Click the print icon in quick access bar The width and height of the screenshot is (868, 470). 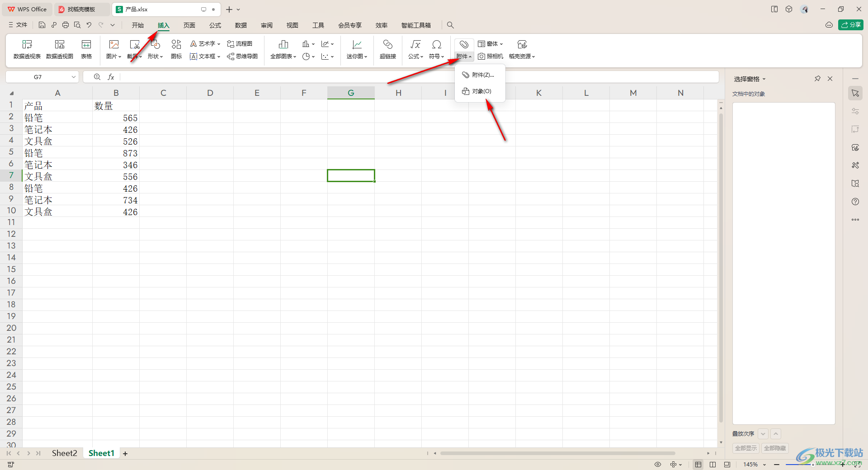coord(66,25)
